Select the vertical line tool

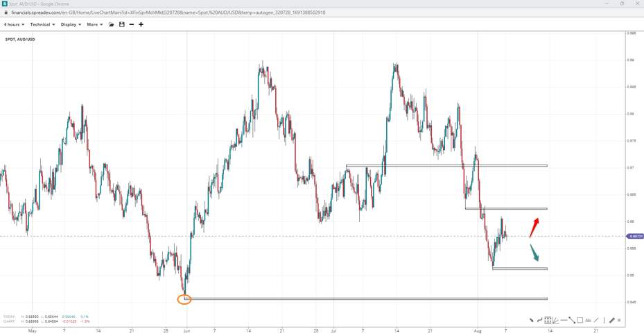coord(604,321)
